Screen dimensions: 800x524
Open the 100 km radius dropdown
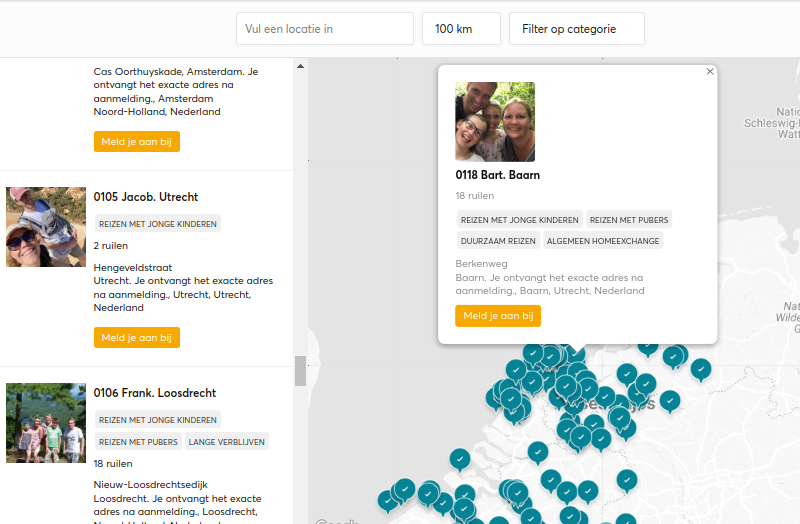[x=461, y=29]
